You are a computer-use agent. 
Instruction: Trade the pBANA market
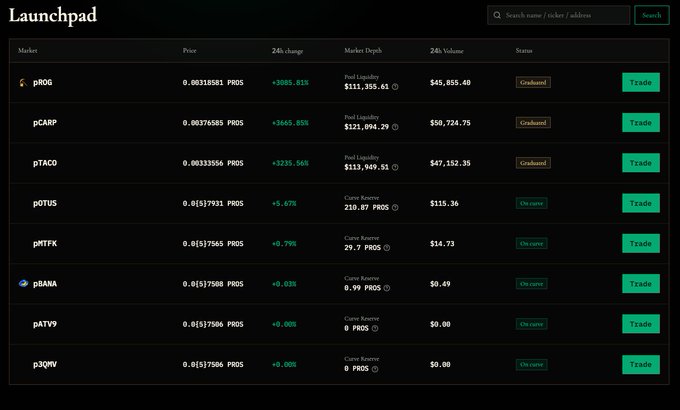click(641, 284)
